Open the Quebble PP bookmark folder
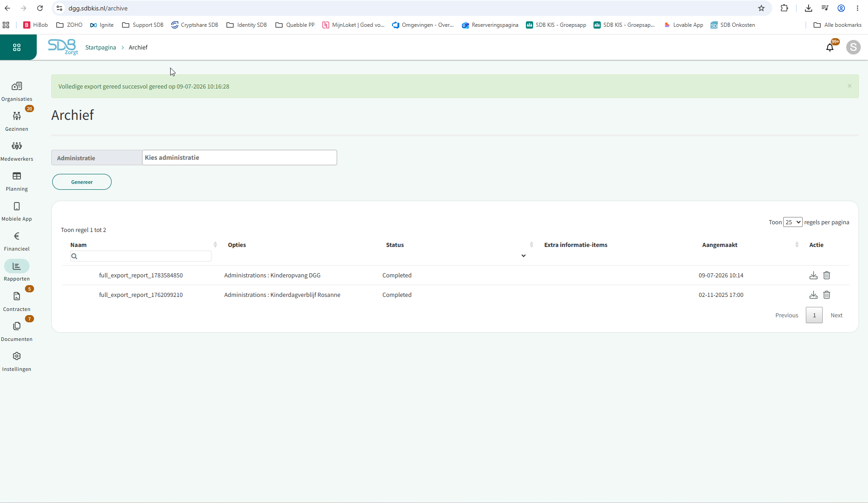868x503 pixels. coord(295,25)
